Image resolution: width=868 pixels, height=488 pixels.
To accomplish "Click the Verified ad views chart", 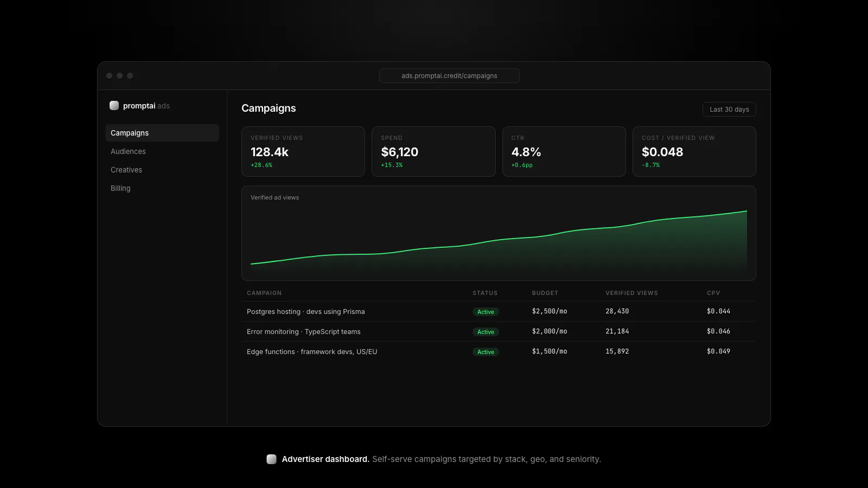I will click(499, 233).
